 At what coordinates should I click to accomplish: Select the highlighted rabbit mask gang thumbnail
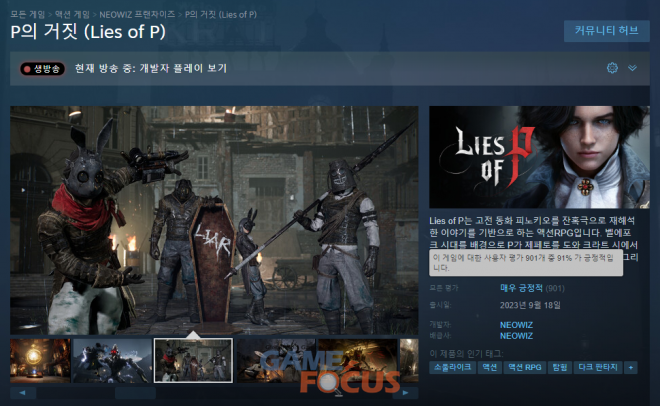coord(193,361)
